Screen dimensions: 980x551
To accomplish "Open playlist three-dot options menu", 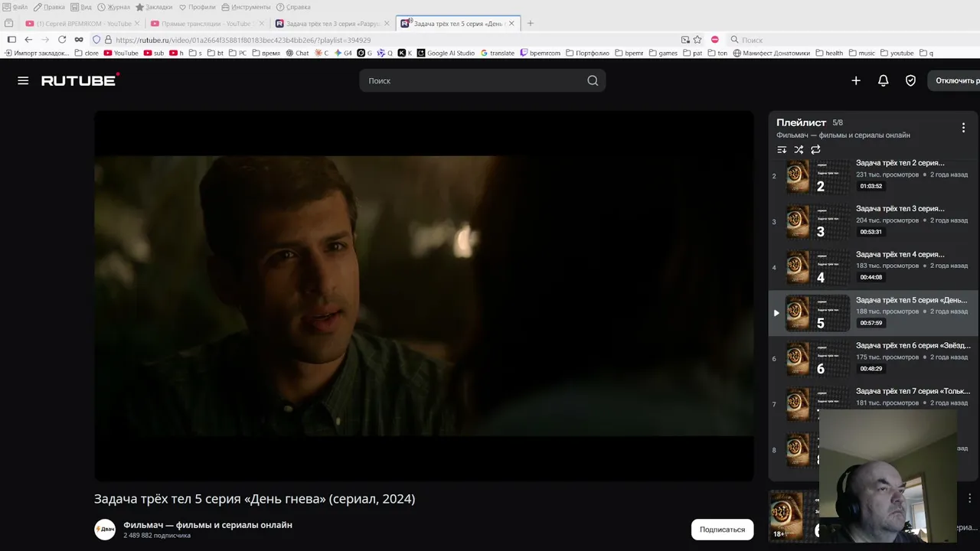I will pyautogui.click(x=963, y=128).
